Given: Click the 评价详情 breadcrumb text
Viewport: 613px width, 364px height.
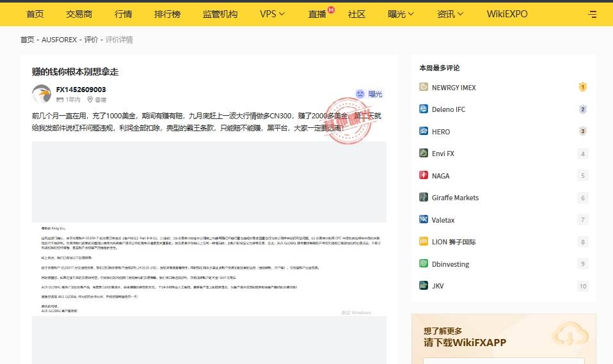Looking at the screenshot, I should click(119, 40).
